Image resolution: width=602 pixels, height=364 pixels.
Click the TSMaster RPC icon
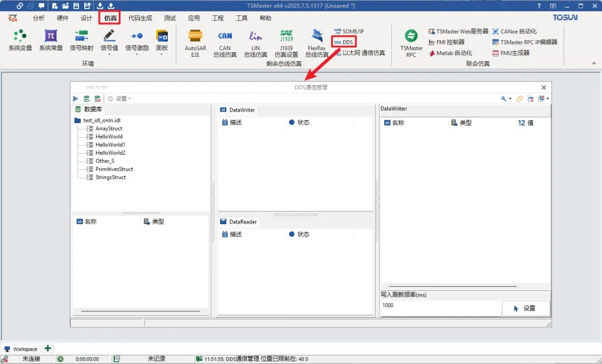point(411,43)
